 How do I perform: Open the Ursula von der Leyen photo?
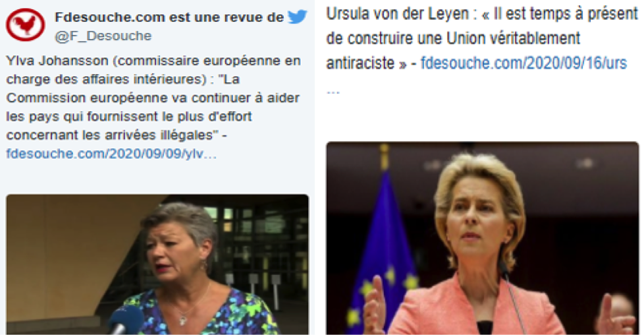coord(483,238)
